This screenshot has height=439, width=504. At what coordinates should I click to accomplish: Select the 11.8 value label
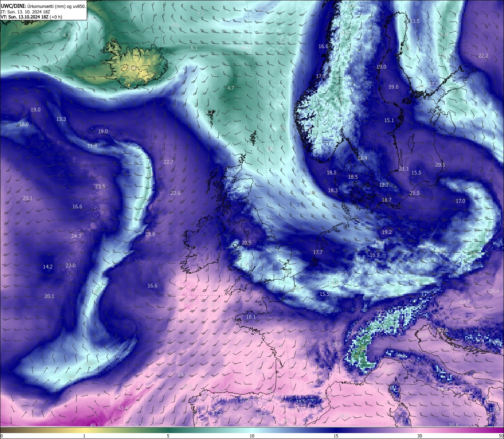92,146
